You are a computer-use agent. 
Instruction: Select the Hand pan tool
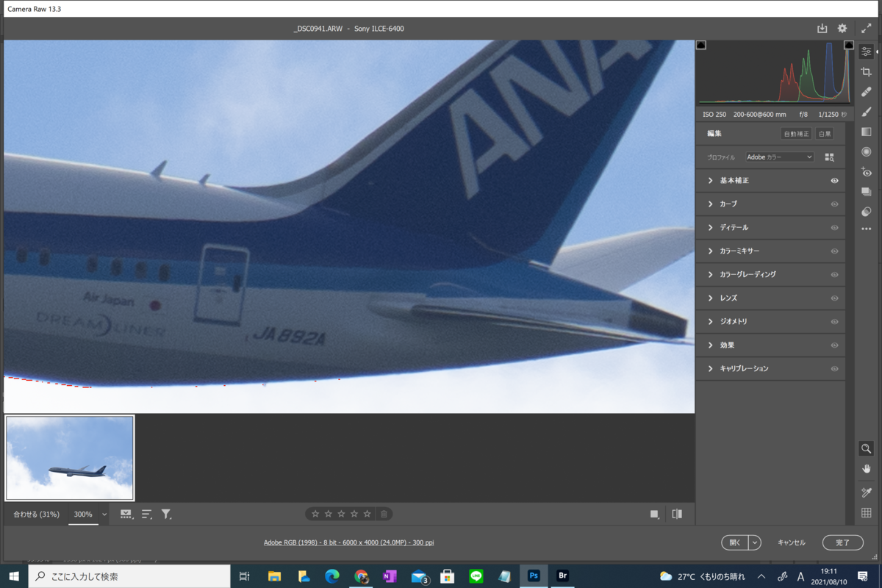pyautogui.click(x=867, y=469)
